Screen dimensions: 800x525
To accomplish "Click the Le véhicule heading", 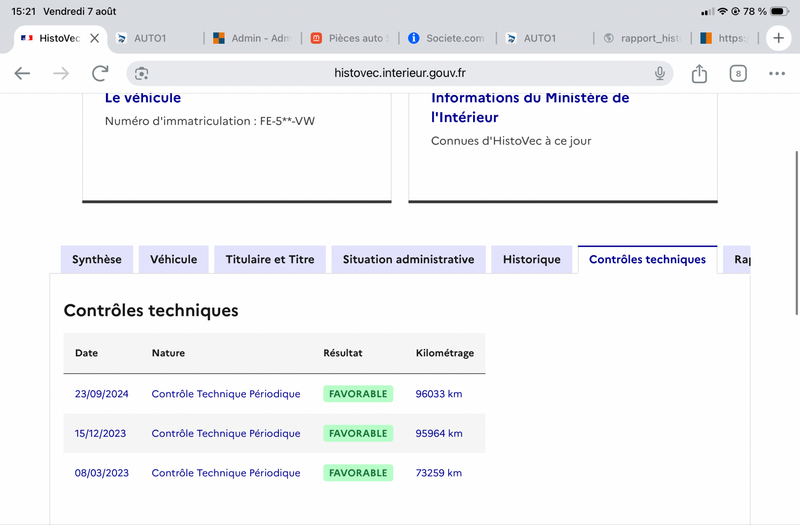I will (x=143, y=97).
